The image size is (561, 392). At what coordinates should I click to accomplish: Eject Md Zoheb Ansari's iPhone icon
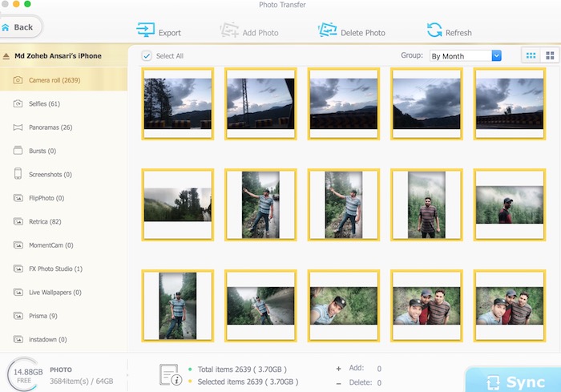coord(6,56)
